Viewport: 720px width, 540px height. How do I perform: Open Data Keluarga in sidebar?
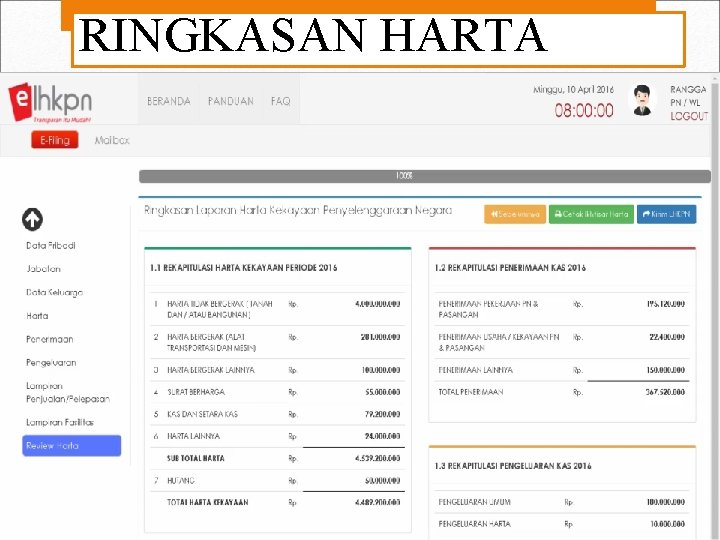coord(54,292)
